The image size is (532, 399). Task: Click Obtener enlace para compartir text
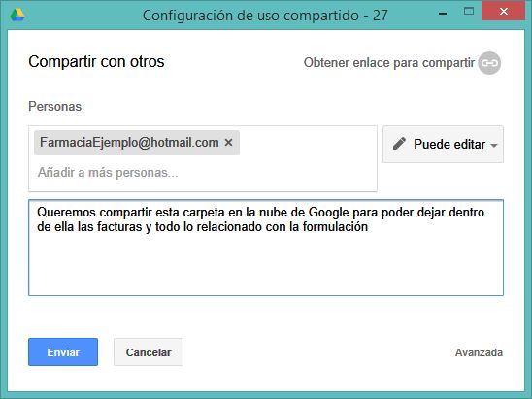(389, 63)
